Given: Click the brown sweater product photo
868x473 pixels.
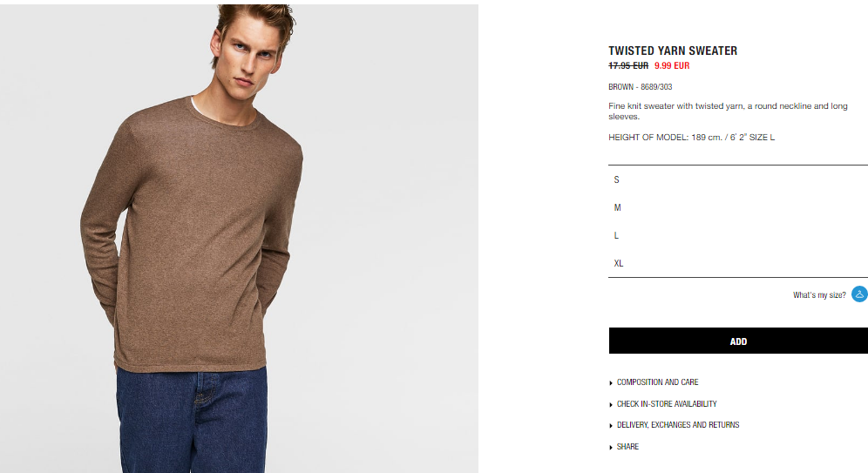Looking at the screenshot, I should tap(239, 239).
